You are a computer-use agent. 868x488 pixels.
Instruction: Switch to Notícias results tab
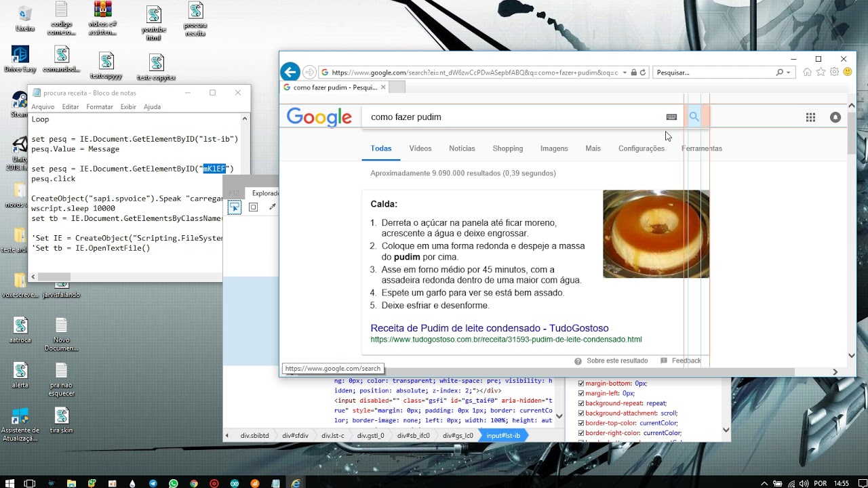[462, 148]
